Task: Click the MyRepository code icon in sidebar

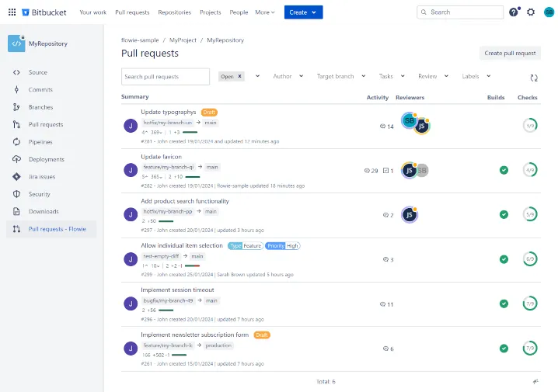Action: click(x=16, y=43)
